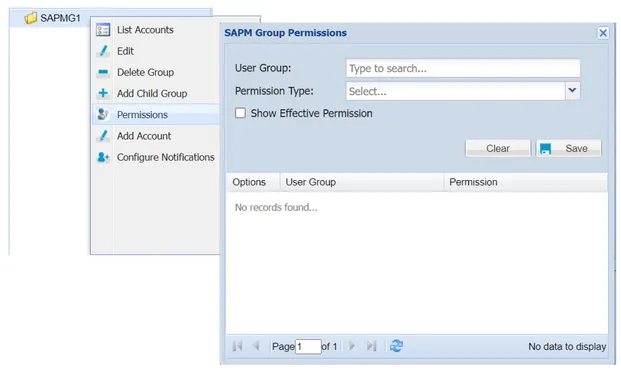This screenshot has height=373, width=621.
Task: Go to previous page arrow
Action: [x=256, y=346]
